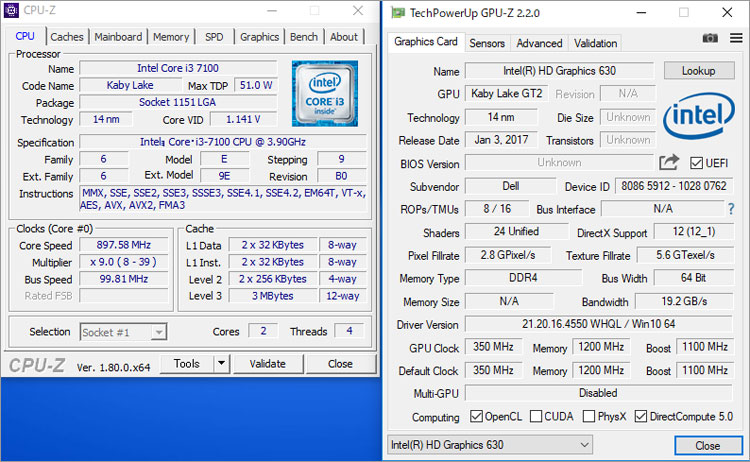Open the Advanced tab in GPU-Z
The image size is (750, 462).
(x=539, y=43)
